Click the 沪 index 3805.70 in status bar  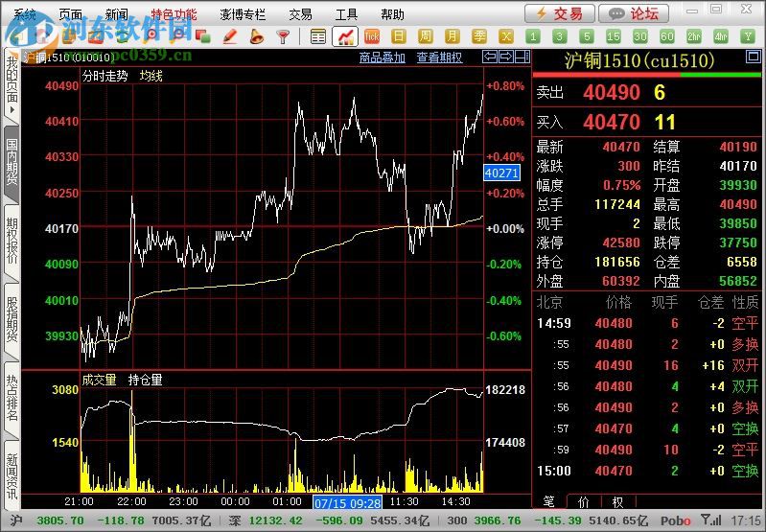point(59,520)
